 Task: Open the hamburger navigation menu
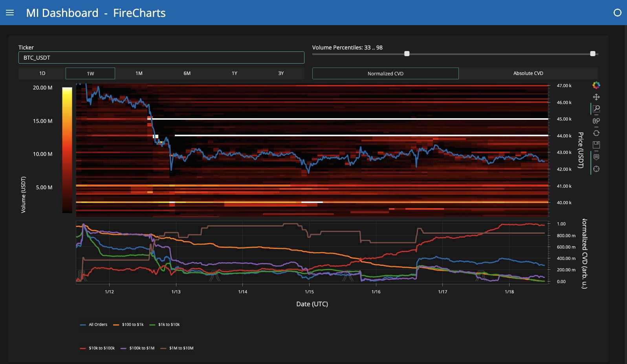click(x=10, y=13)
